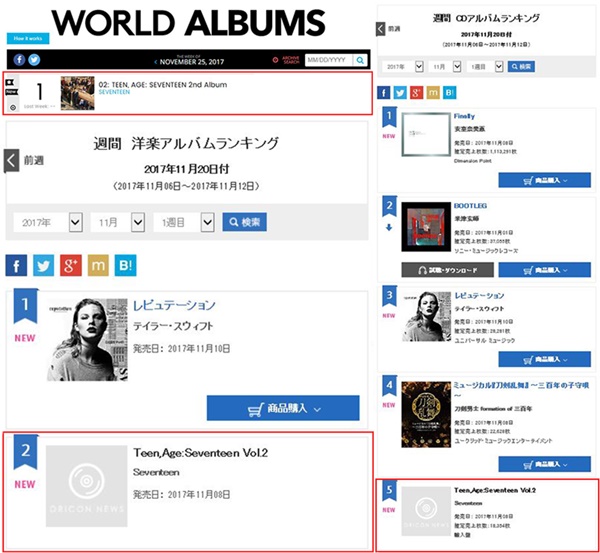This screenshot has height=553, width=600.
Task: Click the MM/DD/YYYY date input field
Action: point(329,60)
